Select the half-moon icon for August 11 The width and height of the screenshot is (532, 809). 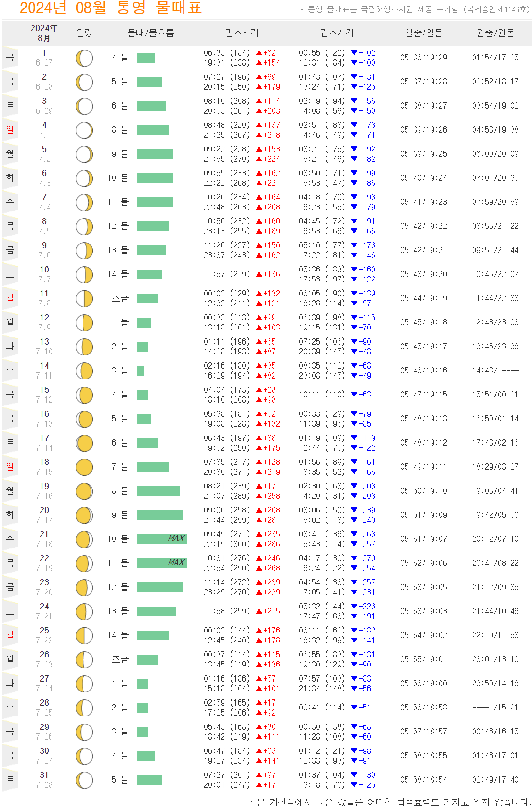click(84, 299)
